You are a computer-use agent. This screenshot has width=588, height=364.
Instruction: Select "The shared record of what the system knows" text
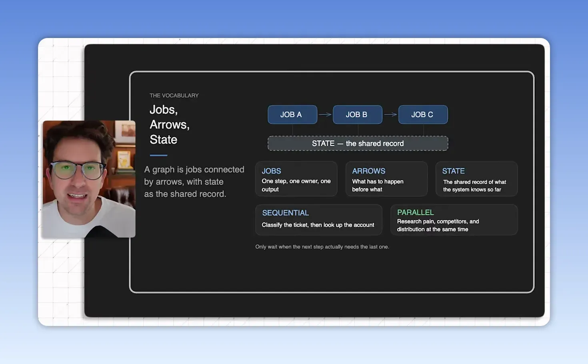pos(474,186)
